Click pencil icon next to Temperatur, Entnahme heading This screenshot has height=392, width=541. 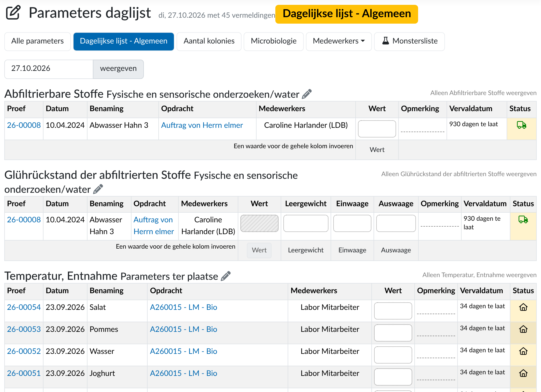[x=226, y=276]
